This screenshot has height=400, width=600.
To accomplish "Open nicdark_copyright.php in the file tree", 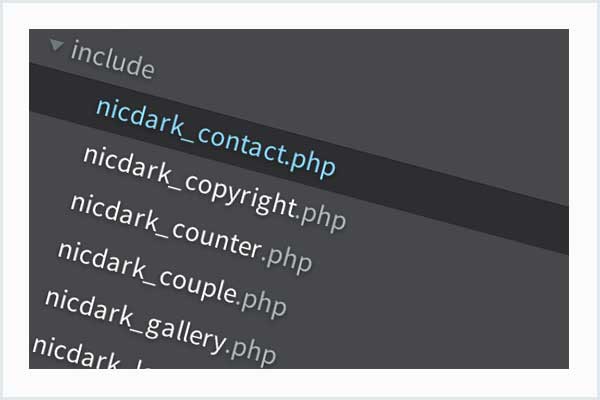I will (x=214, y=189).
